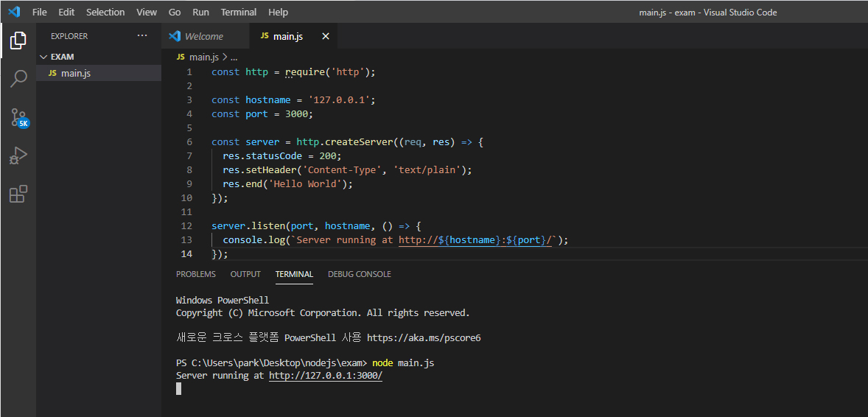Open Source Control with the 5K badge
Viewport: 868px width, 417px height.
tap(19, 118)
